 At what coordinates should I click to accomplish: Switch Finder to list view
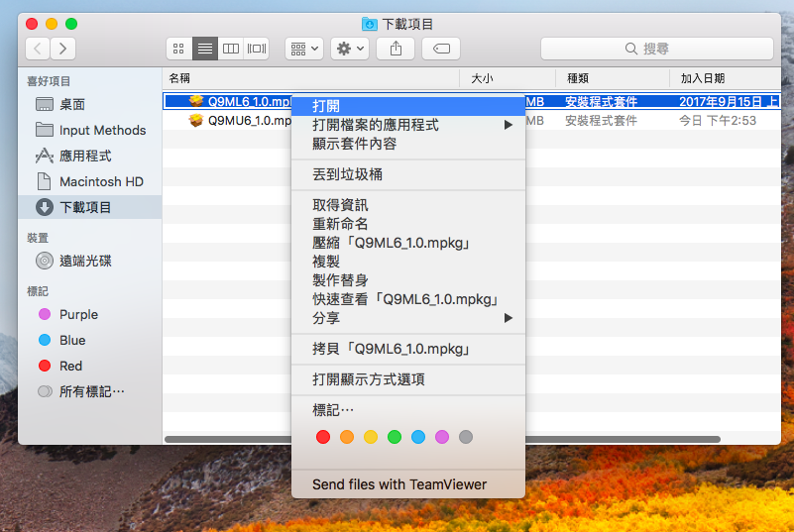point(205,49)
